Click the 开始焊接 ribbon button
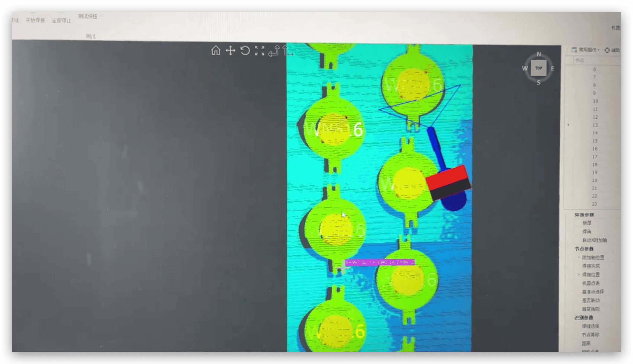Viewport: 633px width, 364px height. (x=35, y=20)
